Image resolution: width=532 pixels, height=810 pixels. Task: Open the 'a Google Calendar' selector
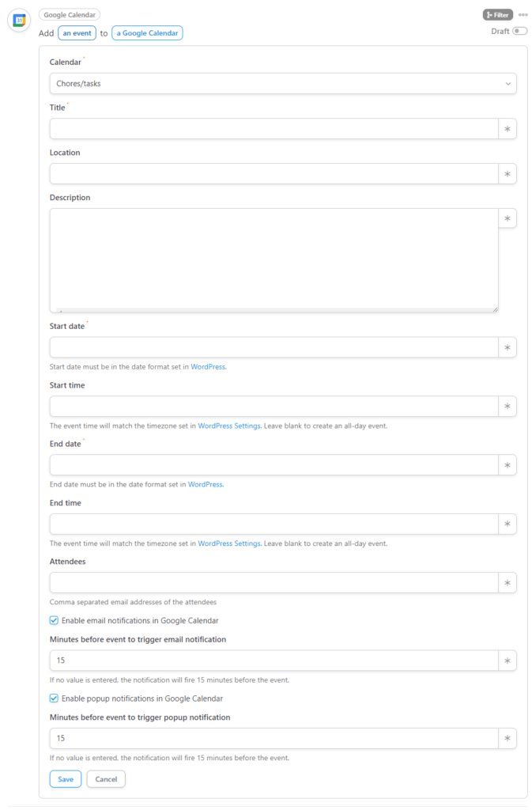pos(147,33)
